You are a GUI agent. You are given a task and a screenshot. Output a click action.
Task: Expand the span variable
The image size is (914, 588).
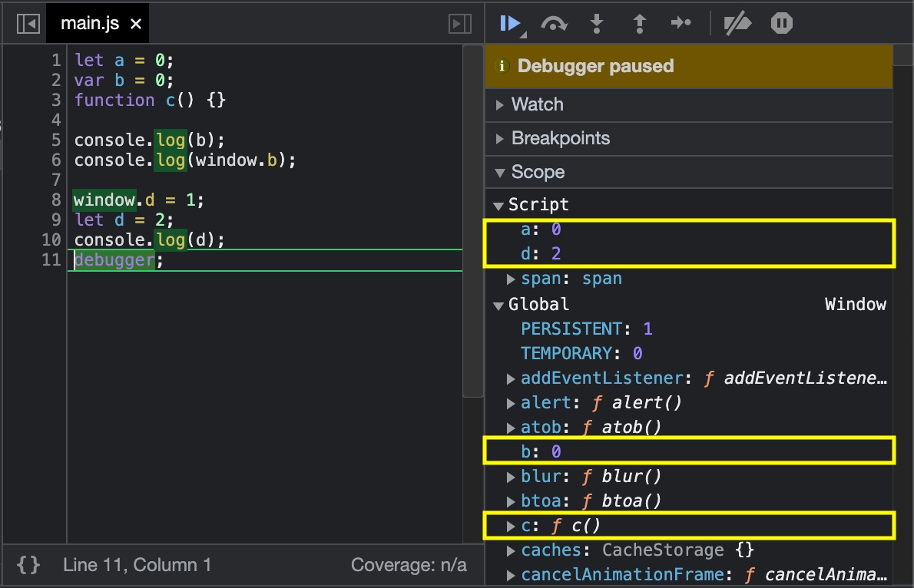(511, 279)
